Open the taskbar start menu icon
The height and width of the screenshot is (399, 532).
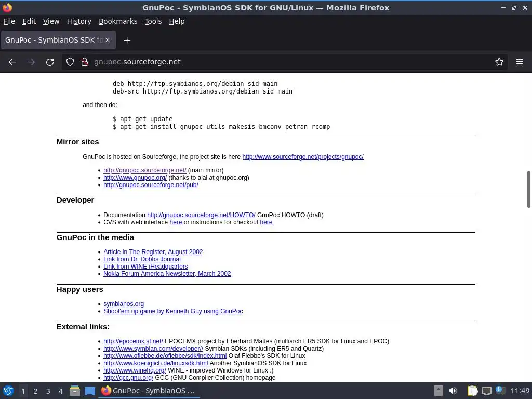click(x=8, y=391)
